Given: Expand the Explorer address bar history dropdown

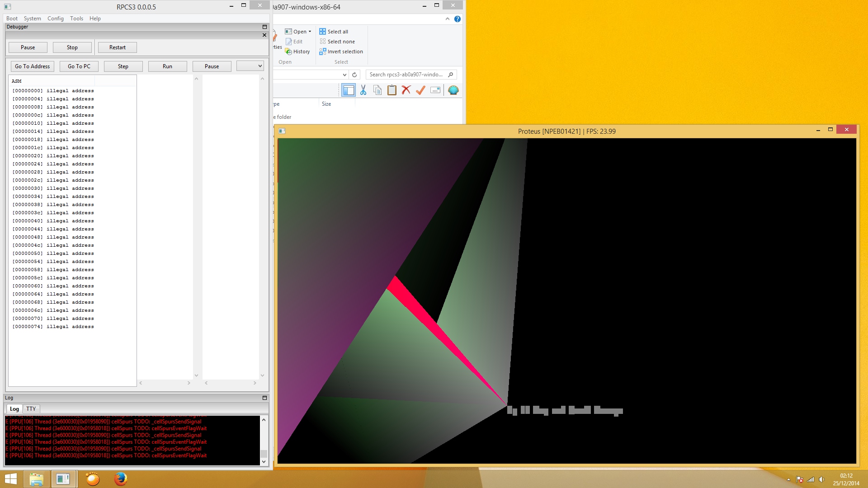Looking at the screenshot, I should tap(344, 75).
